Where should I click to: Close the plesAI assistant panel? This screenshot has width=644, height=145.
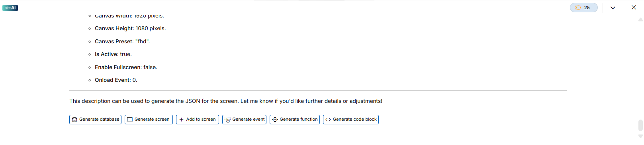[634, 8]
